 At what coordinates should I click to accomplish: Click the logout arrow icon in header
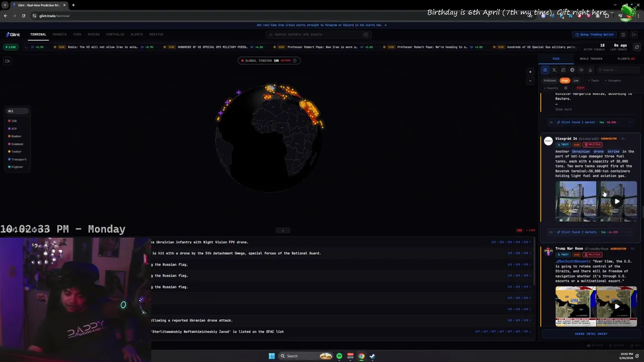click(634, 35)
